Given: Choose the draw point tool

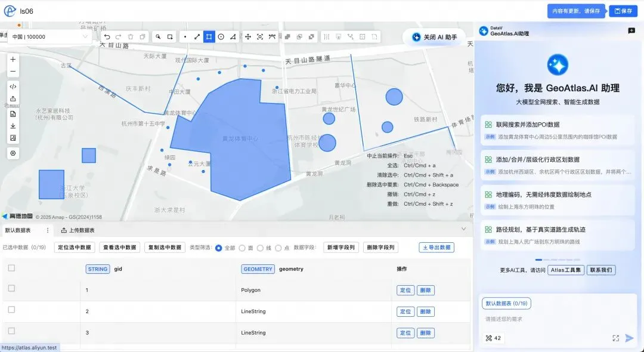Looking at the screenshot, I should pyautogui.click(x=185, y=37).
